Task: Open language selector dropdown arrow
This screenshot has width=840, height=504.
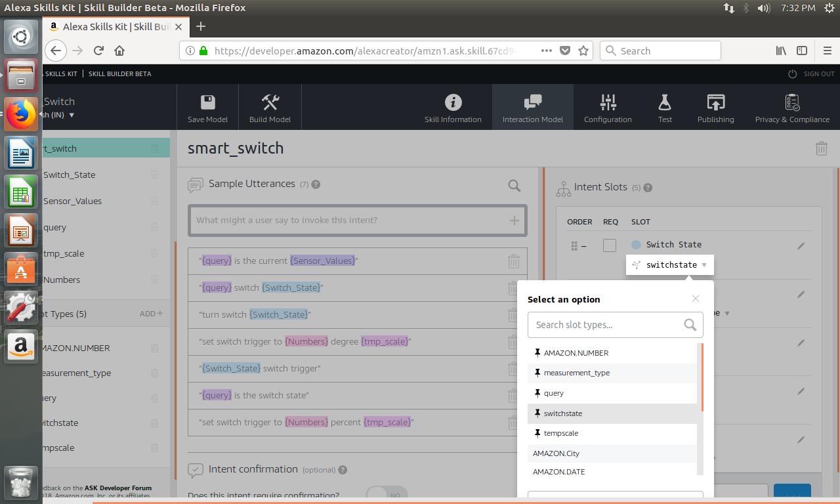Action: (x=72, y=115)
